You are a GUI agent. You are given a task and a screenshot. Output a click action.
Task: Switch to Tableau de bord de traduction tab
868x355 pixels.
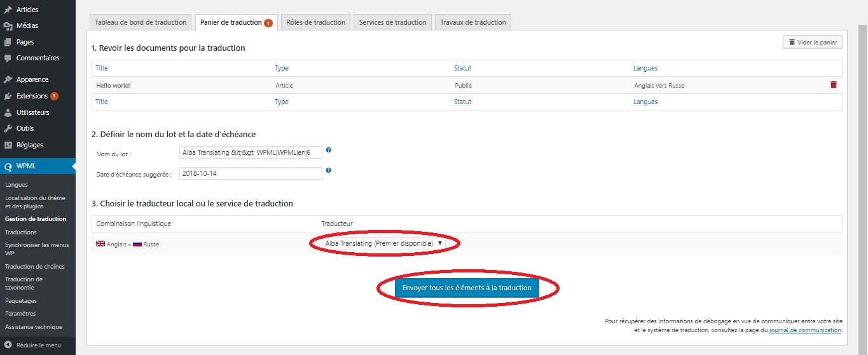(x=141, y=22)
